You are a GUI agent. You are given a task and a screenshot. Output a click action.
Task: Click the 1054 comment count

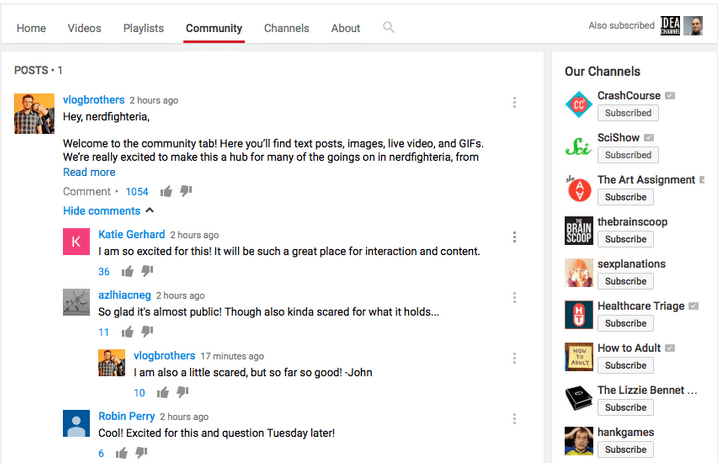[x=137, y=192]
